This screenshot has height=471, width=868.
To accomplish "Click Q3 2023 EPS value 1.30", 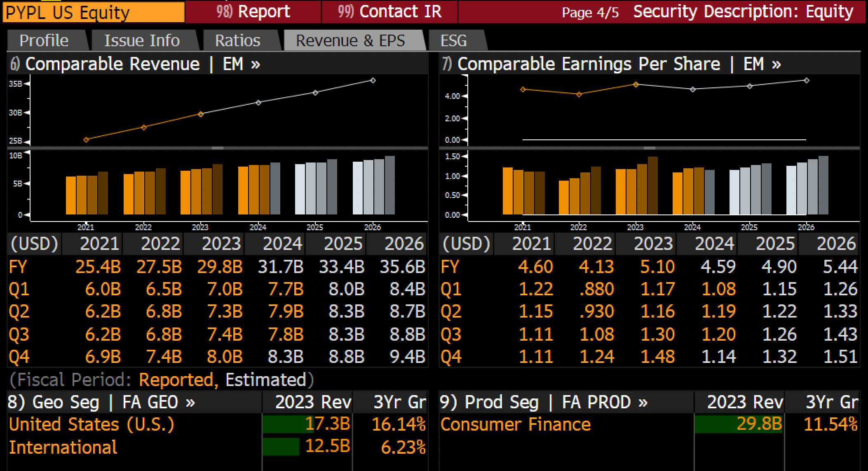I will [658, 334].
